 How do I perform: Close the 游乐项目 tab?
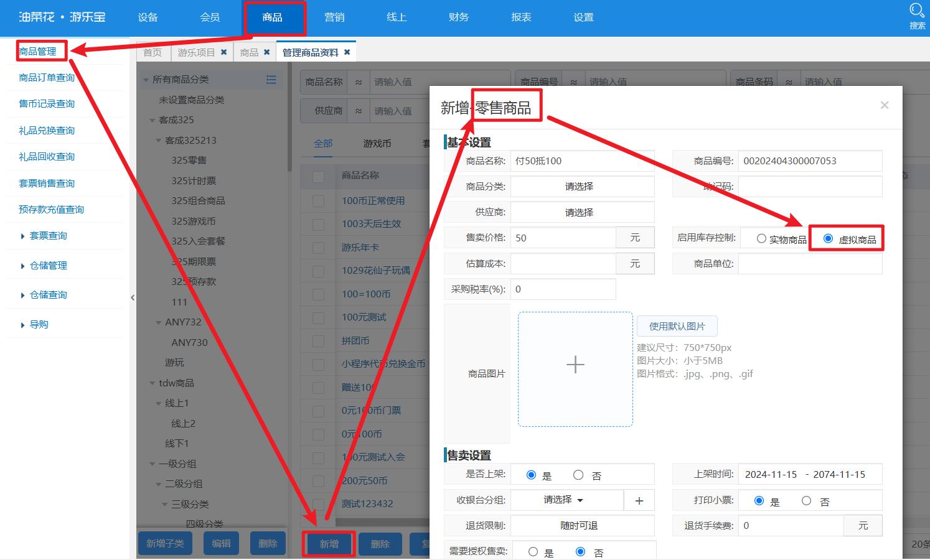pos(224,52)
